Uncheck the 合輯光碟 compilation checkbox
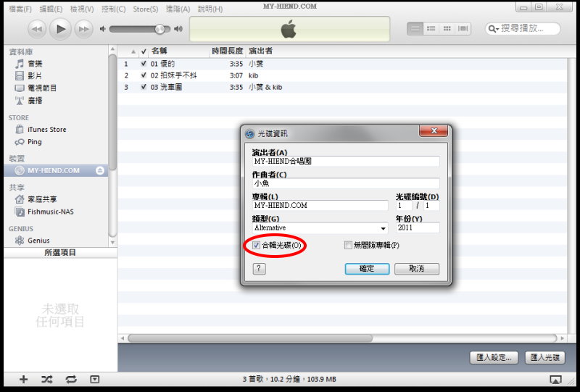Viewport: 580px width, 392px height. pyautogui.click(x=257, y=246)
